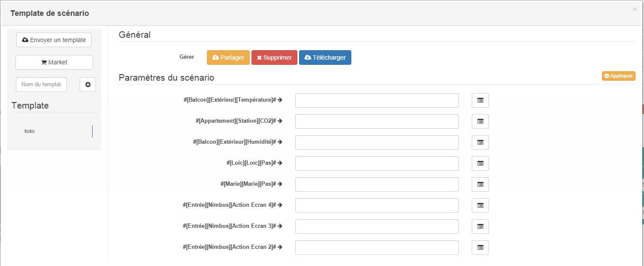The height and width of the screenshot is (266, 644).
Task: Click the list icon beside Balcon Température parameter
Action: pos(480,100)
